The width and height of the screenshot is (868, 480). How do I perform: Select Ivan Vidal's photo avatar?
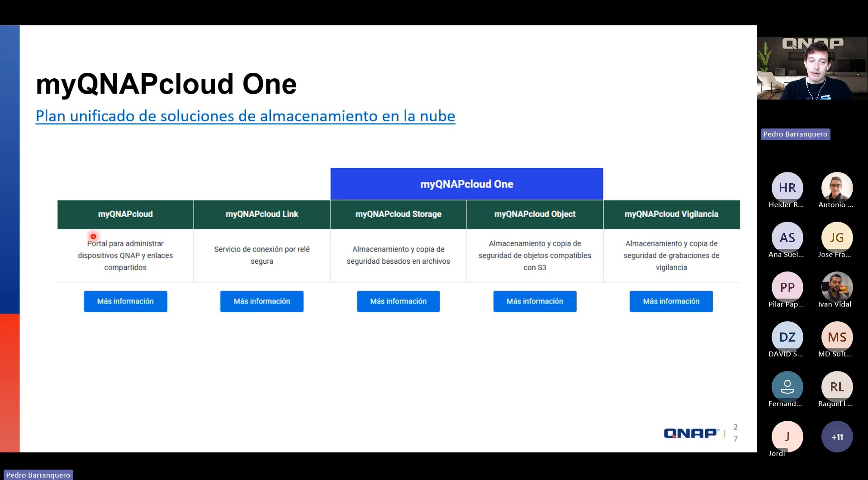pos(837,287)
